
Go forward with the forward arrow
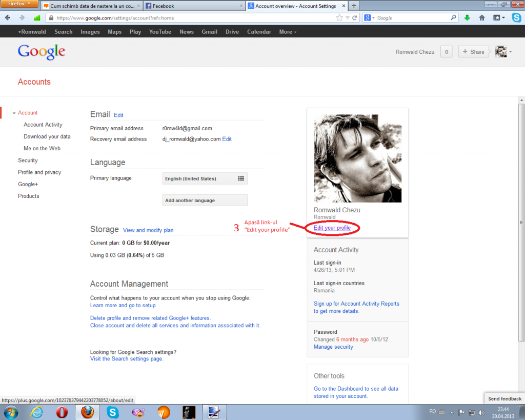click(22, 18)
